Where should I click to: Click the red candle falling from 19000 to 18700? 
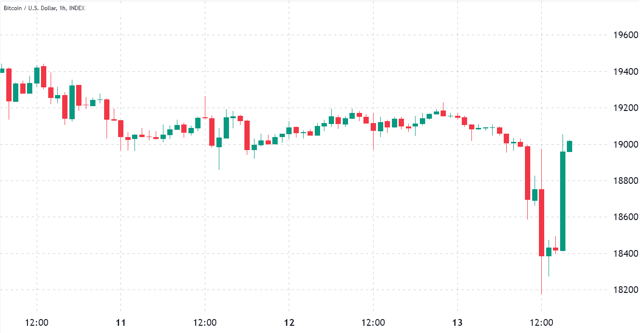527,173
